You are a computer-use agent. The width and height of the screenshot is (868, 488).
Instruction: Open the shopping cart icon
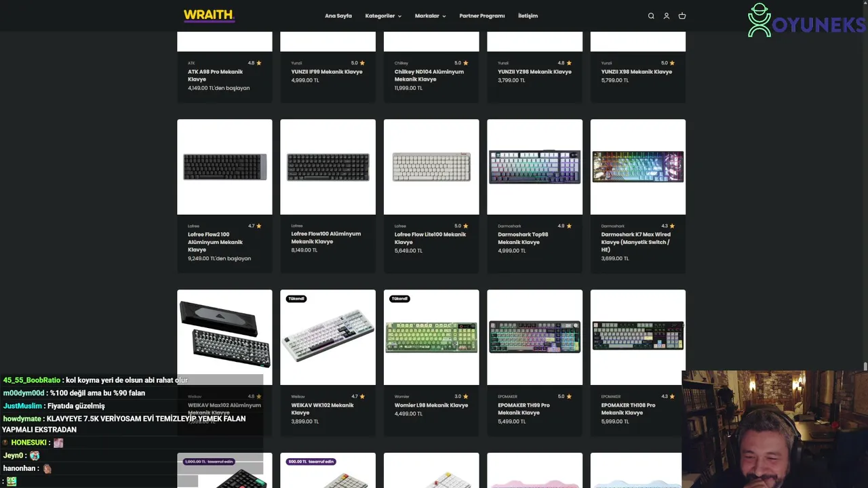(682, 16)
